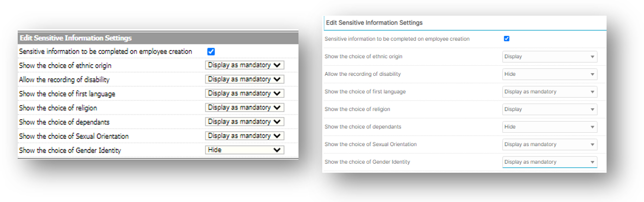The height and width of the screenshot is (202, 644).
Task: Open right panel disability dropdown set to Hide
Action: [549, 74]
